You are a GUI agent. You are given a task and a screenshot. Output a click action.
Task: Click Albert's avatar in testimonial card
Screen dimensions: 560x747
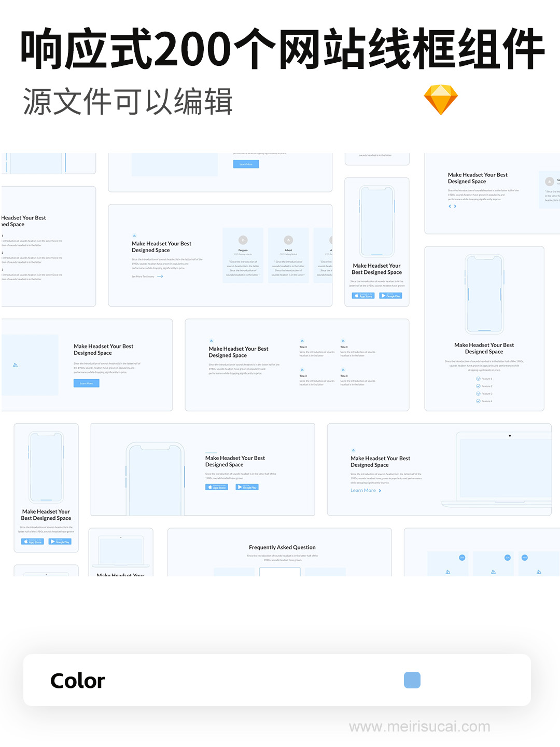pos(288,240)
